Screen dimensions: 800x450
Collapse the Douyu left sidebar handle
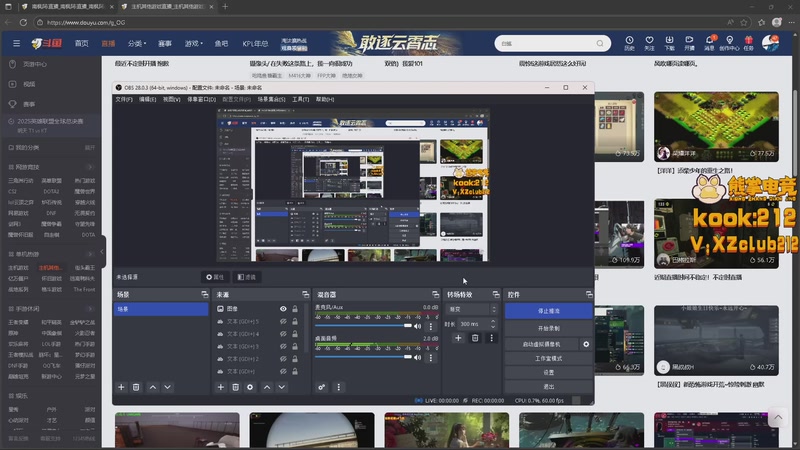(x=102, y=252)
